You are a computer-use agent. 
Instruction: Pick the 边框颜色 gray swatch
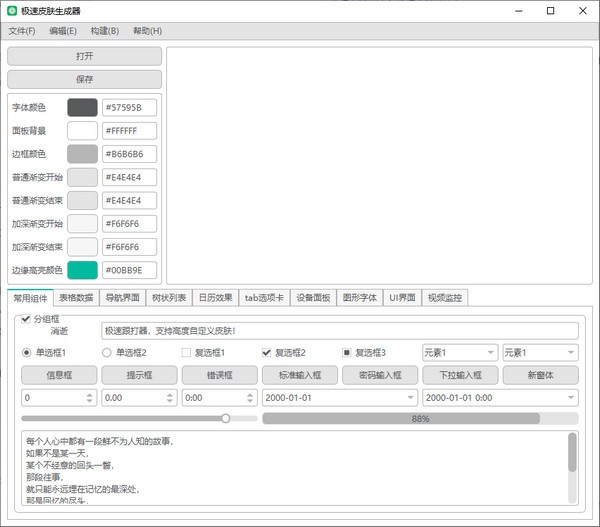click(82, 154)
